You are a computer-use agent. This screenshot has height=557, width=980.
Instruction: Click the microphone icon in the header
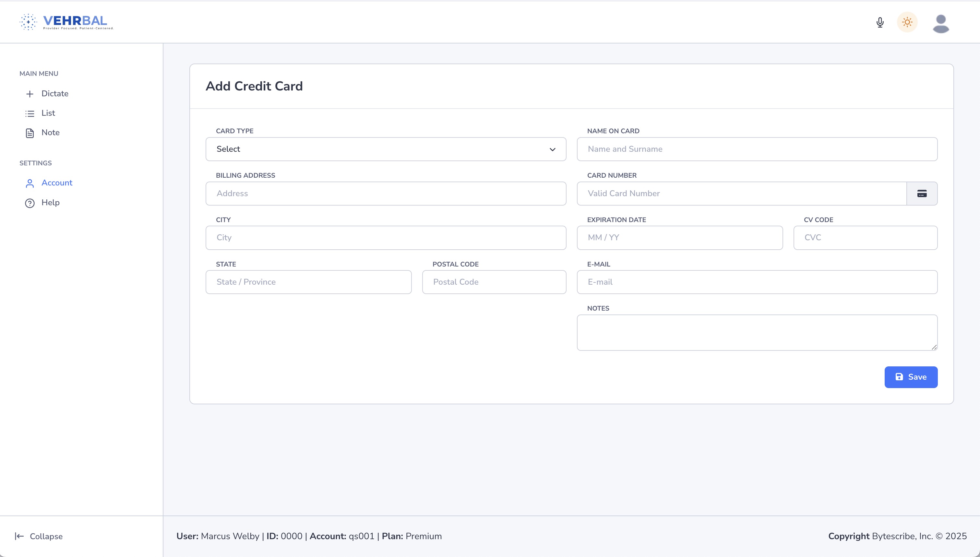click(x=879, y=22)
